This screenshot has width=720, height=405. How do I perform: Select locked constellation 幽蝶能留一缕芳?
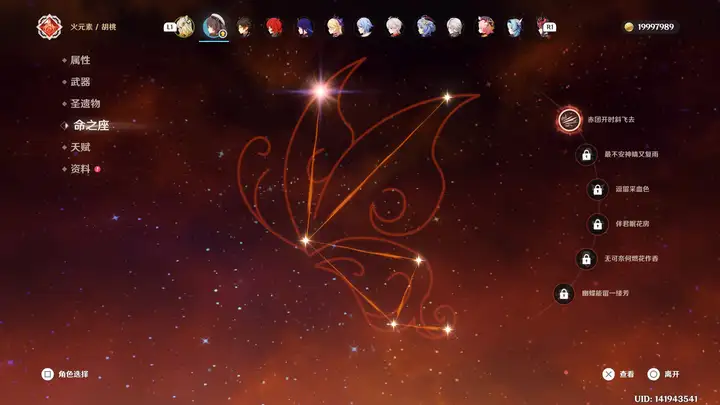pyautogui.click(x=564, y=294)
